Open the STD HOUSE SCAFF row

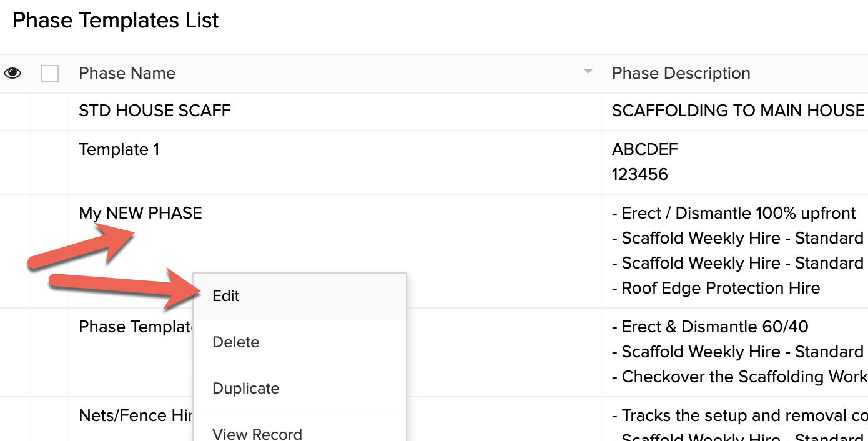[x=155, y=111]
